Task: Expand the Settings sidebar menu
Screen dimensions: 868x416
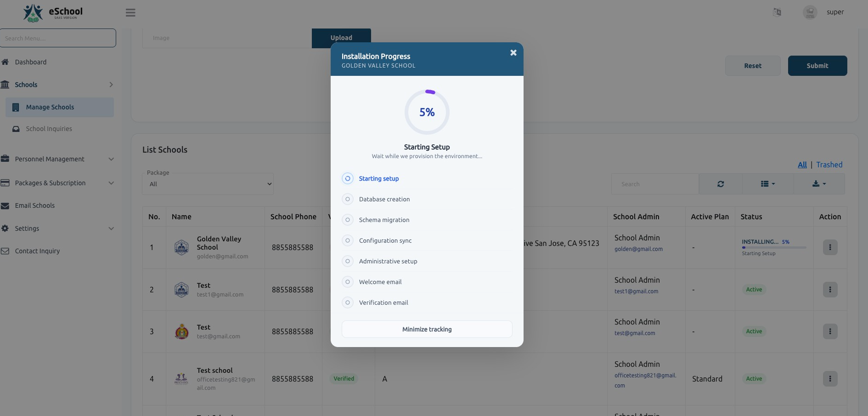Action: point(111,228)
